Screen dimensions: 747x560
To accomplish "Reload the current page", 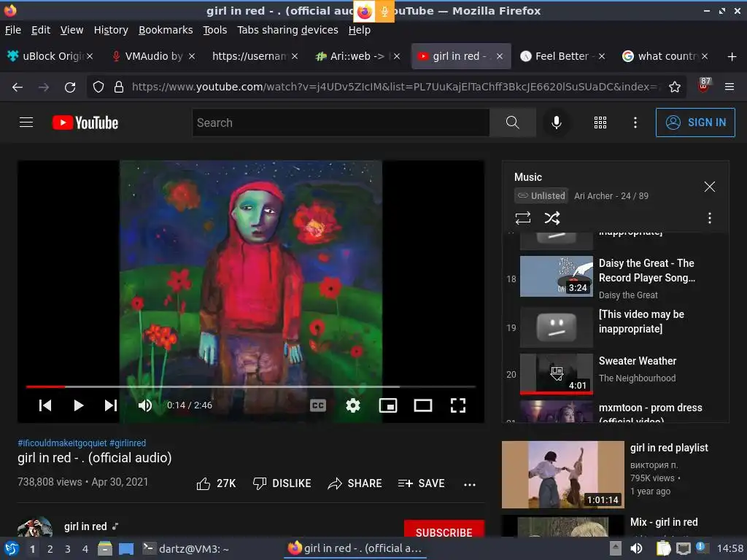I will (x=70, y=87).
